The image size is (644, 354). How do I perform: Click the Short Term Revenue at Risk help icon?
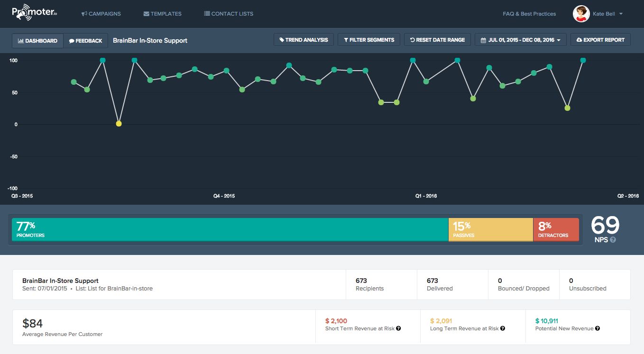pyautogui.click(x=398, y=328)
